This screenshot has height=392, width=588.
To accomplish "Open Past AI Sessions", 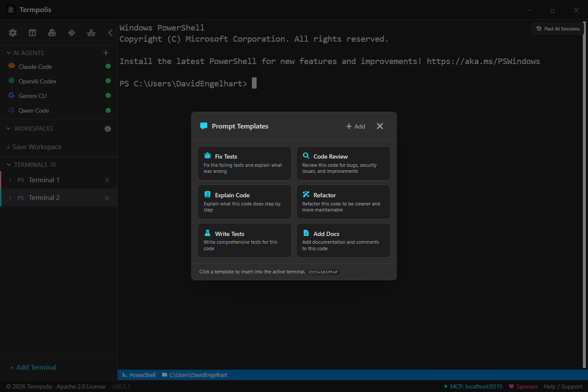I will pyautogui.click(x=558, y=29).
